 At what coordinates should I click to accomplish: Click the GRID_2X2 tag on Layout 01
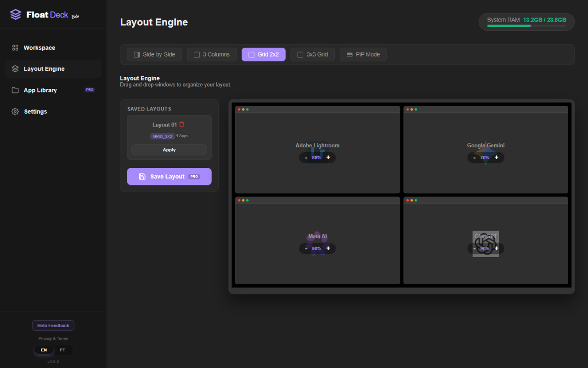pyautogui.click(x=163, y=136)
